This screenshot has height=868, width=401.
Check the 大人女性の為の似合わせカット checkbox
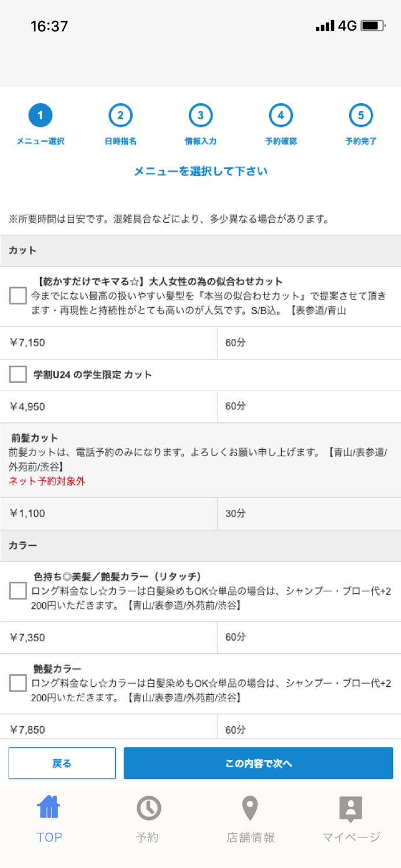click(x=17, y=296)
